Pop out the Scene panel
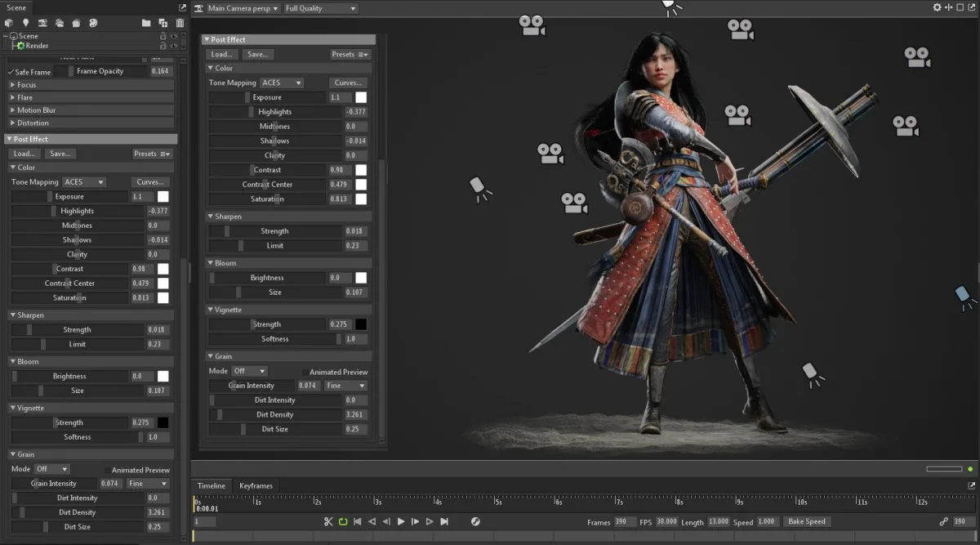The image size is (980, 545). 182,7
